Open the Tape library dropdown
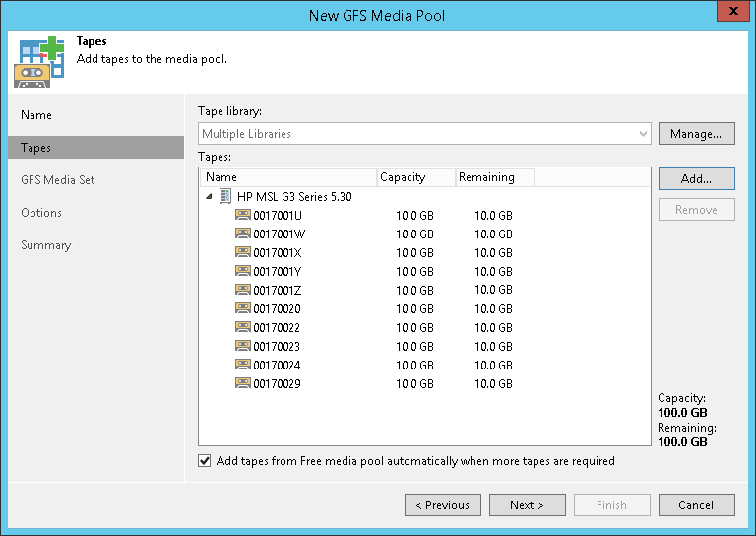 click(643, 134)
